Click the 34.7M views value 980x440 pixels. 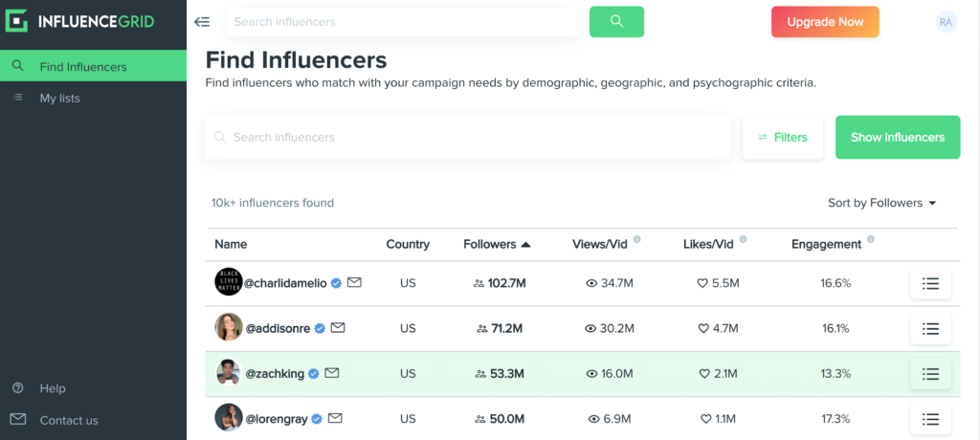(x=617, y=283)
